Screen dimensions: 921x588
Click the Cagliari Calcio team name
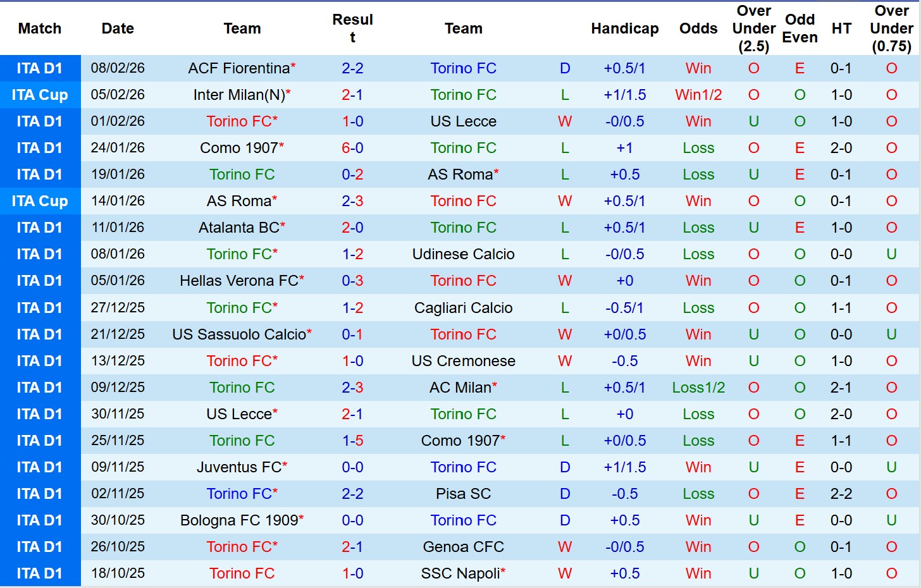pyautogui.click(x=463, y=308)
